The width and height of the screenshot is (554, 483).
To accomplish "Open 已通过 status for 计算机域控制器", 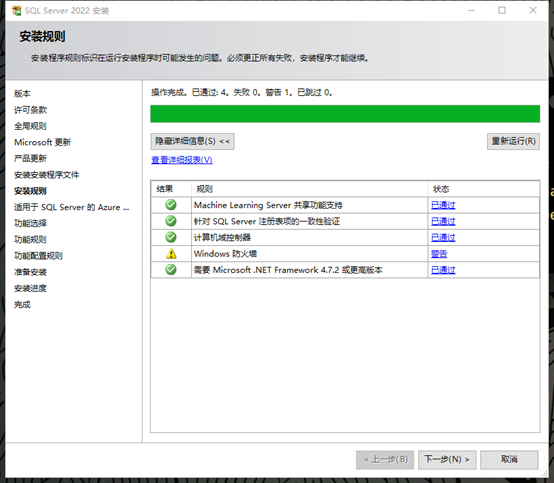I will pyautogui.click(x=443, y=237).
